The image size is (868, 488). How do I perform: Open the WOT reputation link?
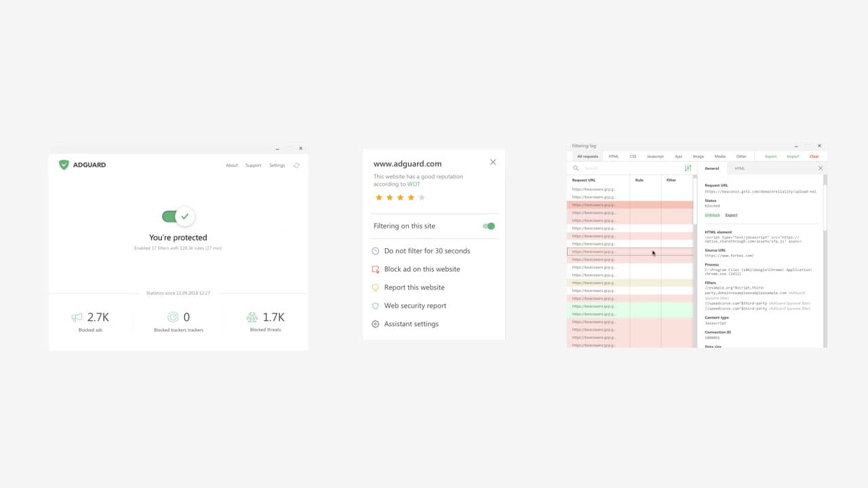[x=414, y=184]
